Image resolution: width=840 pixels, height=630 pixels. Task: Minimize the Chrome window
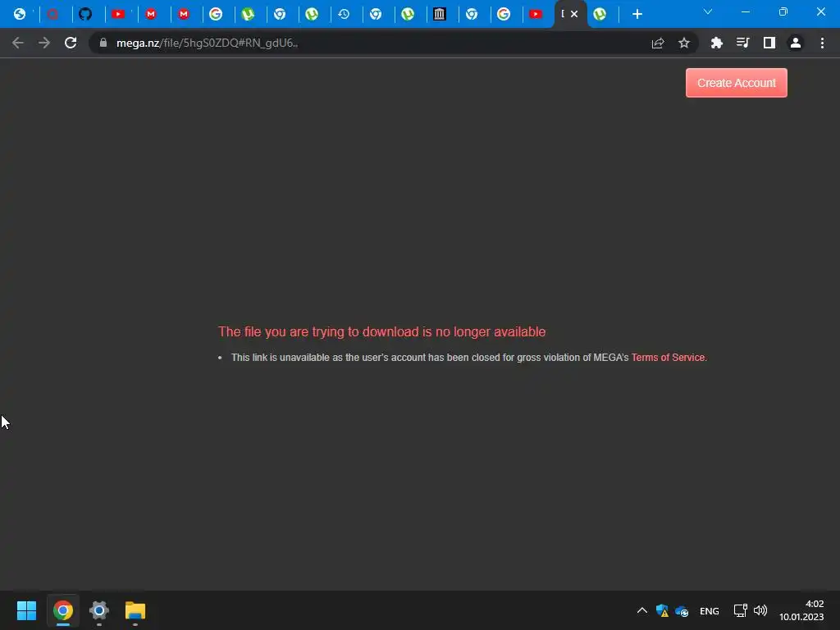(745, 11)
